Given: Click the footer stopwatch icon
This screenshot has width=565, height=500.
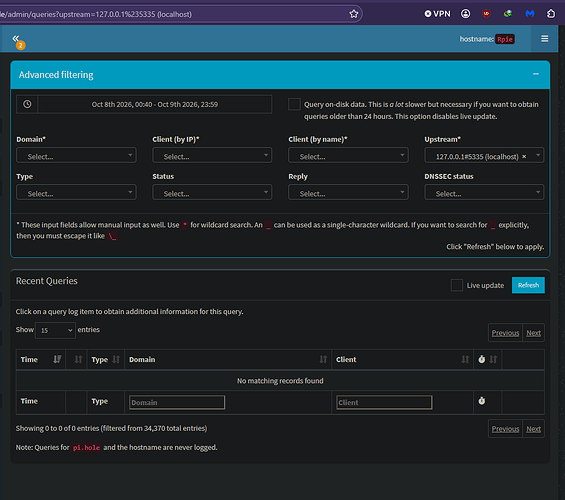Looking at the screenshot, I should (x=481, y=401).
